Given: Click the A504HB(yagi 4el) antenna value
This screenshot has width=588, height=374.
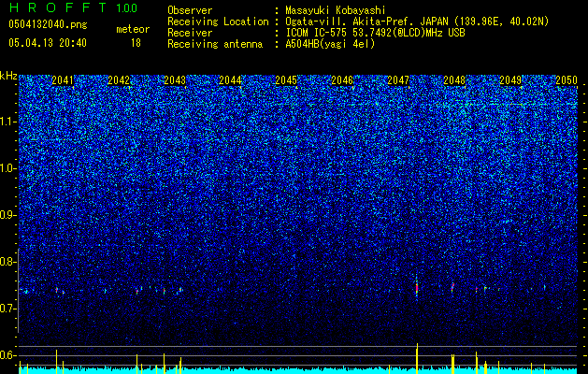Looking at the screenshot, I should coord(330,44).
